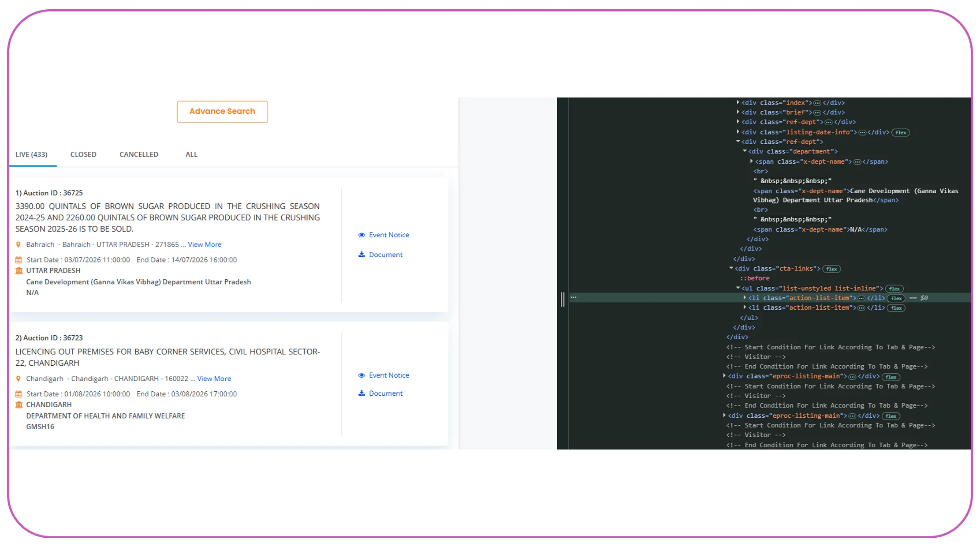The width and height of the screenshot is (980, 547).
Task: Open the CANCELLED tab
Action: click(139, 154)
